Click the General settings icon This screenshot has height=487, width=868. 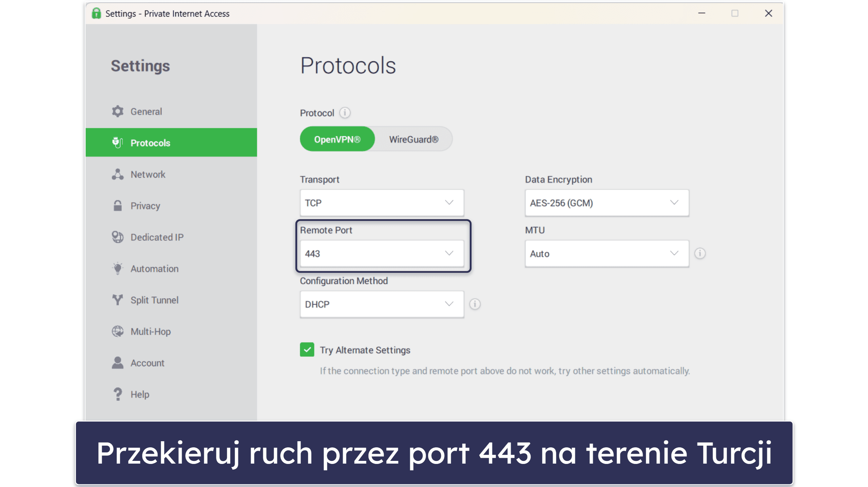click(117, 112)
